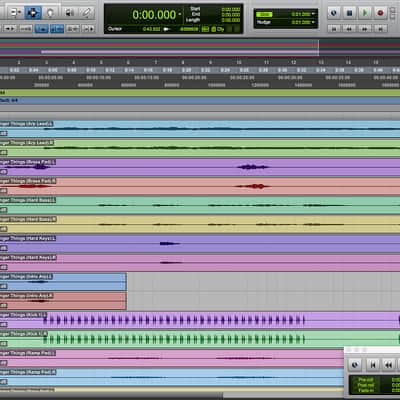Viewport: 400px width, 400px height.
Task: Toggle the green Grid mode indicator
Action: [264, 14]
